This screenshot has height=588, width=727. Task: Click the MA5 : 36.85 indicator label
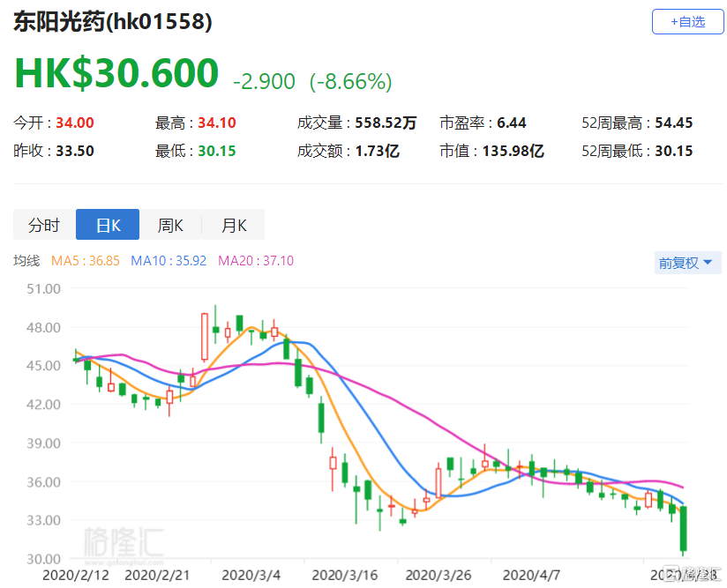tap(86, 261)
